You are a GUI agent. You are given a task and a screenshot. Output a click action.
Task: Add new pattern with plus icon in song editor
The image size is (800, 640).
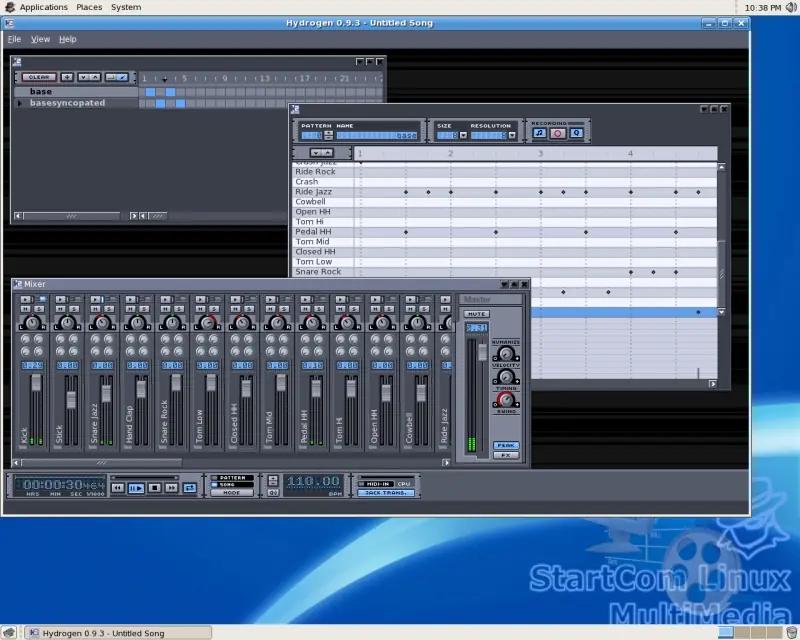[x=67, y=77]
